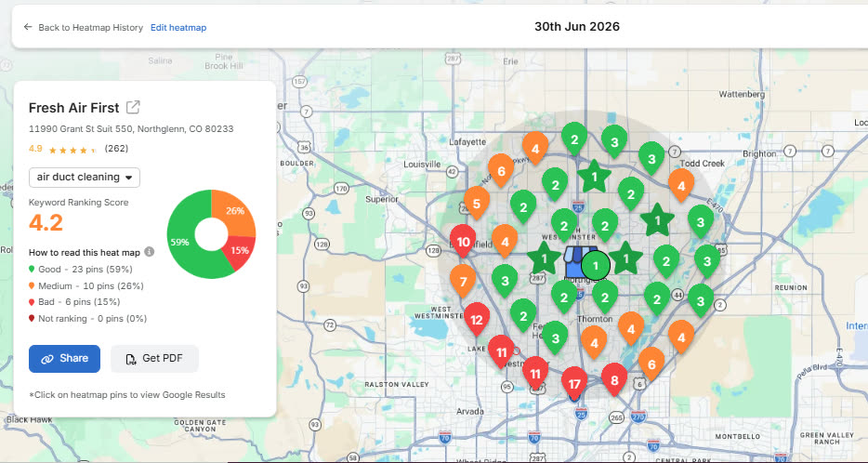Image resolution: width=868 pixels, height=463 pixels.
Task: Click the red 15% donut chart segment
Action: coord(241,251)
